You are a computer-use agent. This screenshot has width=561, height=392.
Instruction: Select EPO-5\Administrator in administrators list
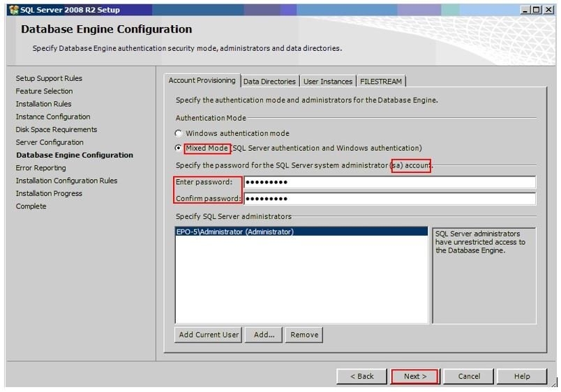(x=234, y=232)
